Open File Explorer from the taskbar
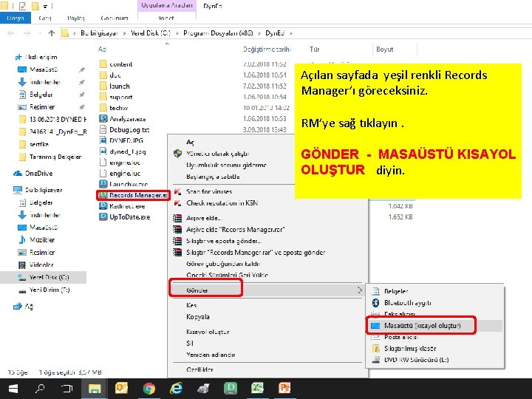The image size is (532, 399). pyautogui.click(x=95, y=389)
